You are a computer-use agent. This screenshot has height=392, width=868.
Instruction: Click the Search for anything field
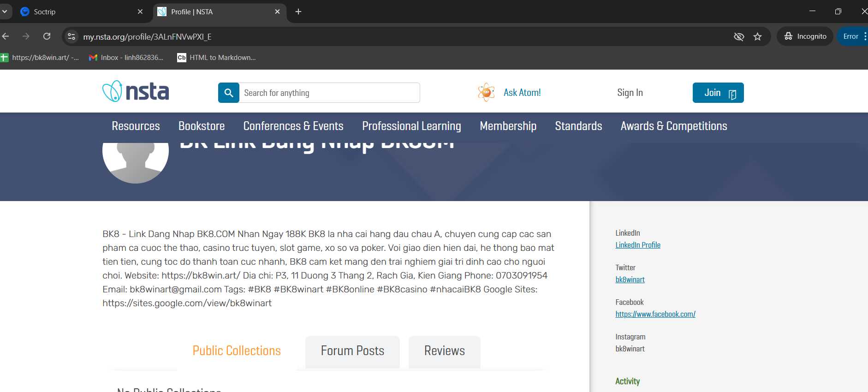pos(329,93)
